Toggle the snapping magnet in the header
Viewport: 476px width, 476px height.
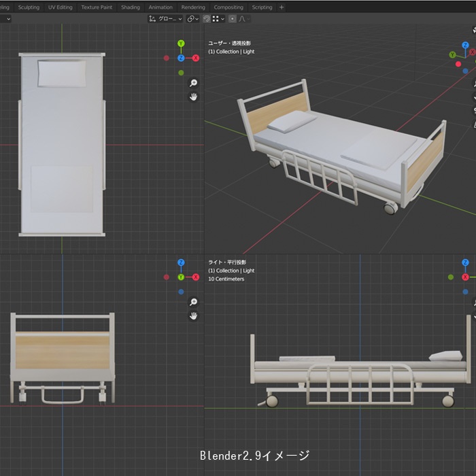pos(207,19)
